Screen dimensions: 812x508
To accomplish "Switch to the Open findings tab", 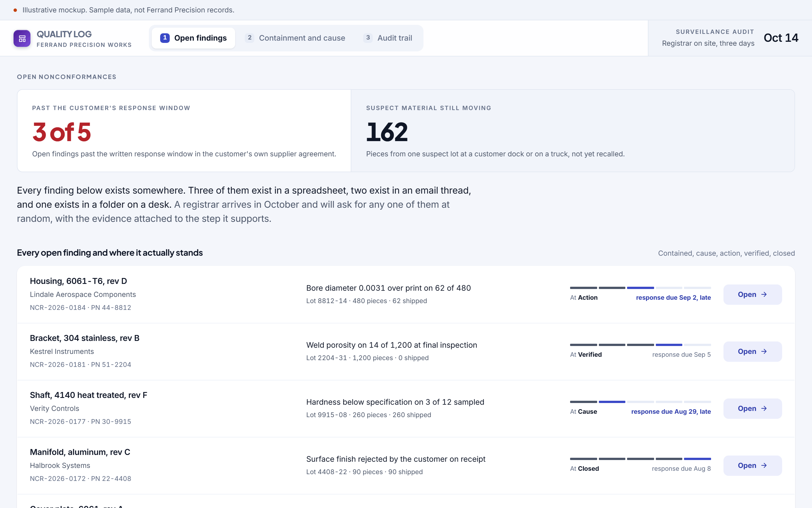I will [x=193, y=38].
